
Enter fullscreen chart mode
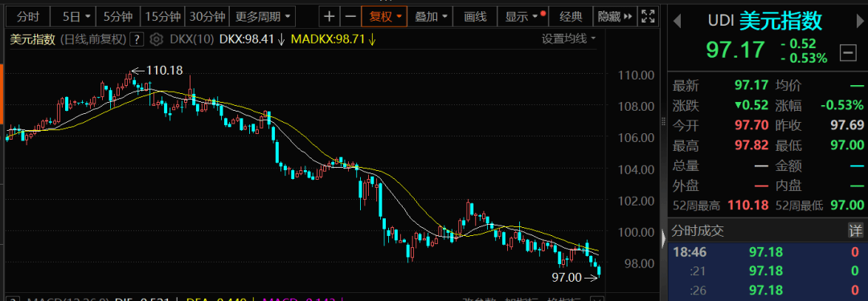point(648,17)
